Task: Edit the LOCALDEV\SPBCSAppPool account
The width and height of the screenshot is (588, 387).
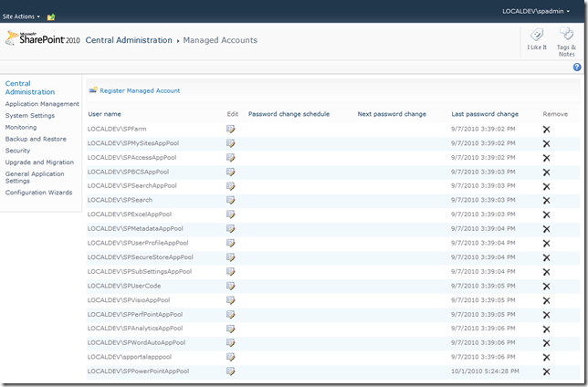Action: (231, 172)
